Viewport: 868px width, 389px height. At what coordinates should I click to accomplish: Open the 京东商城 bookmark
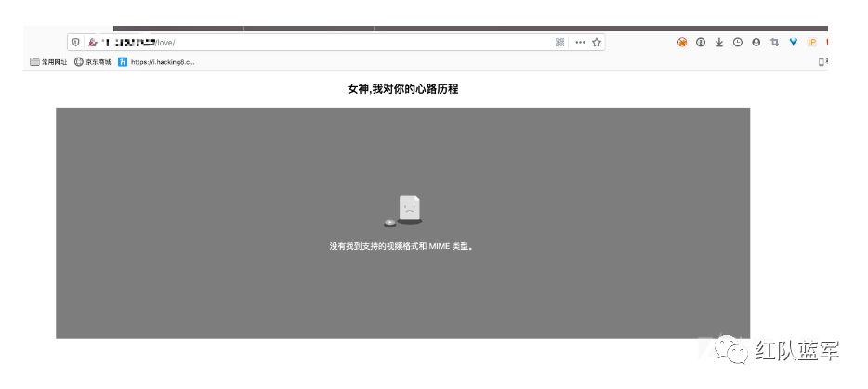93,62
